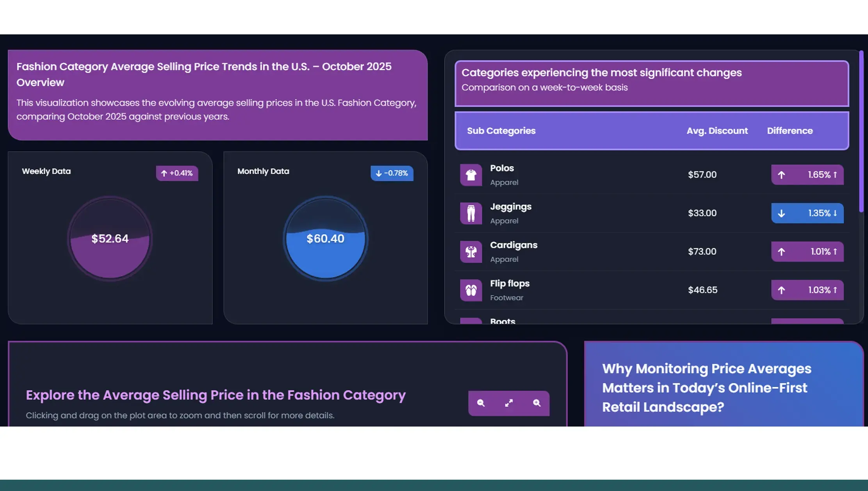868x491 pixels.
Task: Toggle the -0.78% monthly change badge
Action: (392, 173)
